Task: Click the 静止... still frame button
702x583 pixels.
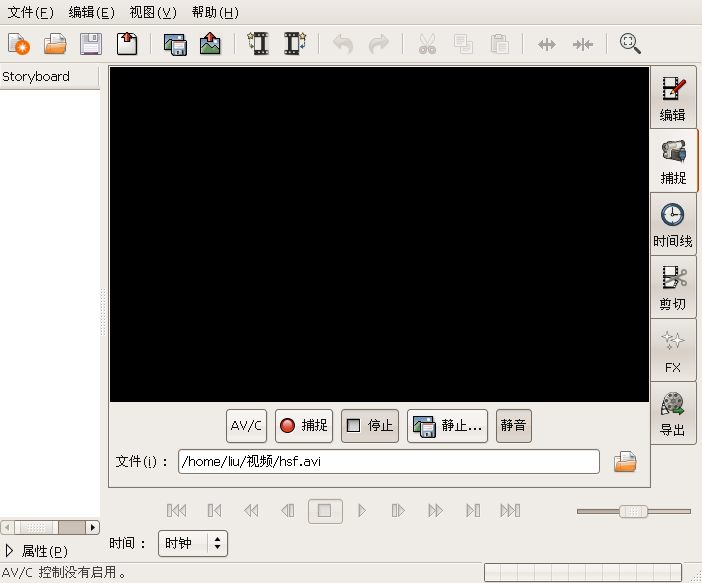Action: tap(447, 425)
